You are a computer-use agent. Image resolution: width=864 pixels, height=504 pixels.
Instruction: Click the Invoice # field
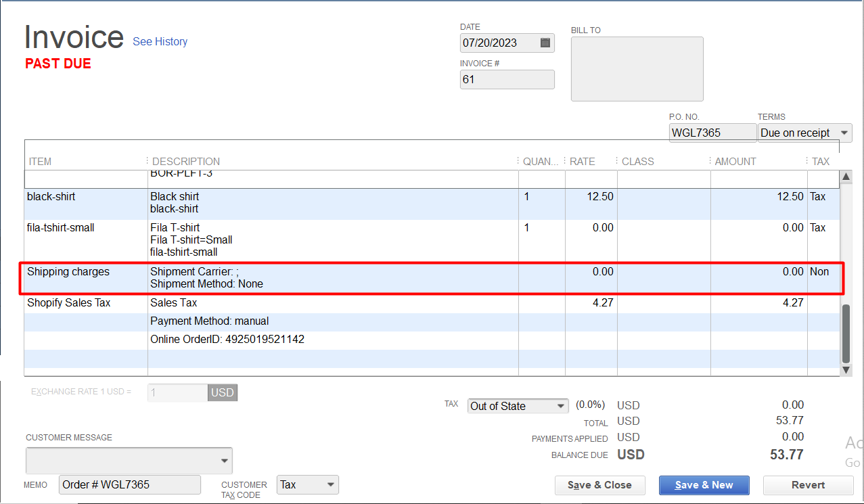coord(506,80)
